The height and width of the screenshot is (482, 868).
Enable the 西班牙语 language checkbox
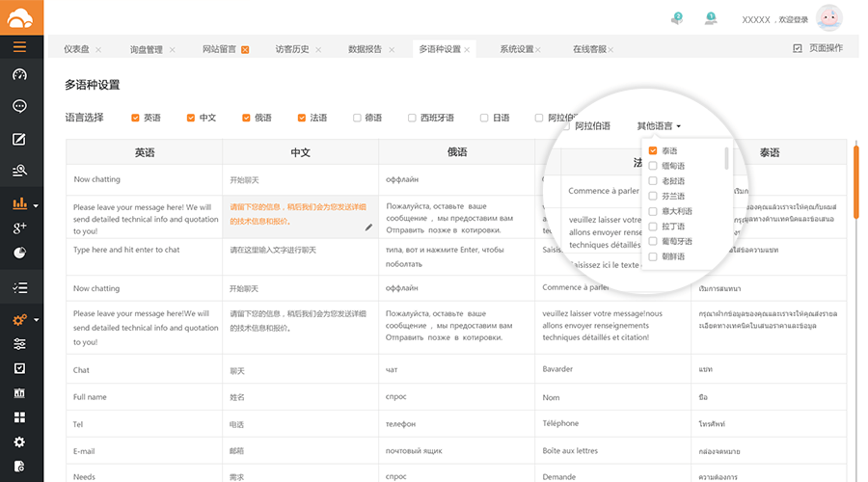(x=411, y=118)
